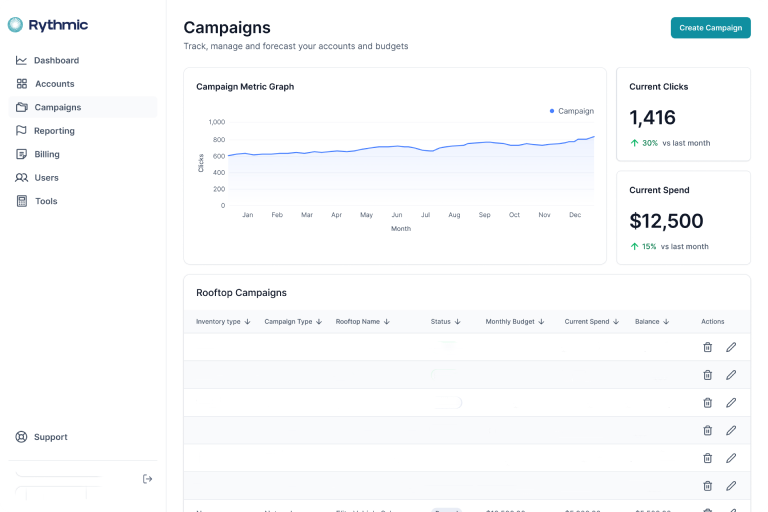Click the logout icon at sidebar bottom
Screen dimensions: 768x512
[148, 479]
